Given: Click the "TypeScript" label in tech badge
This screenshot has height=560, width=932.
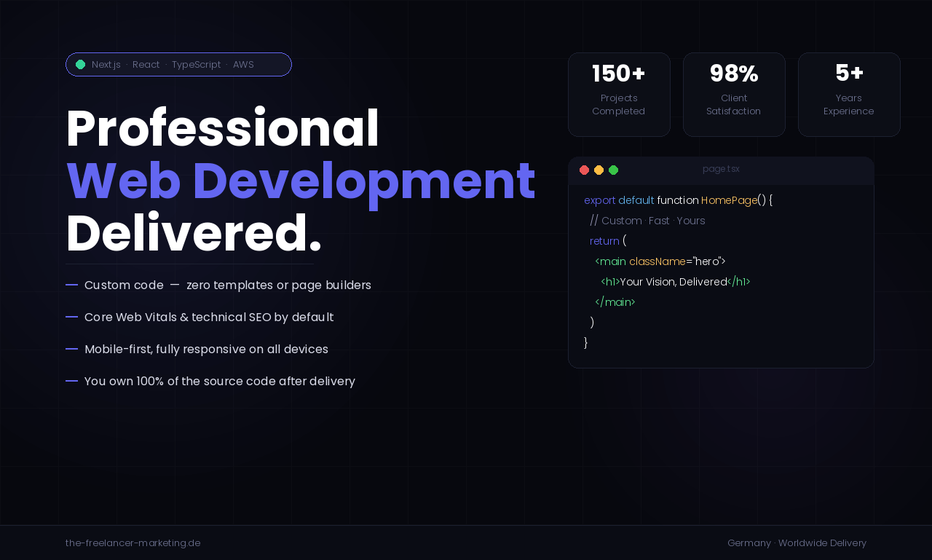Looking at the screenshot, I should (x=197, y=65).
